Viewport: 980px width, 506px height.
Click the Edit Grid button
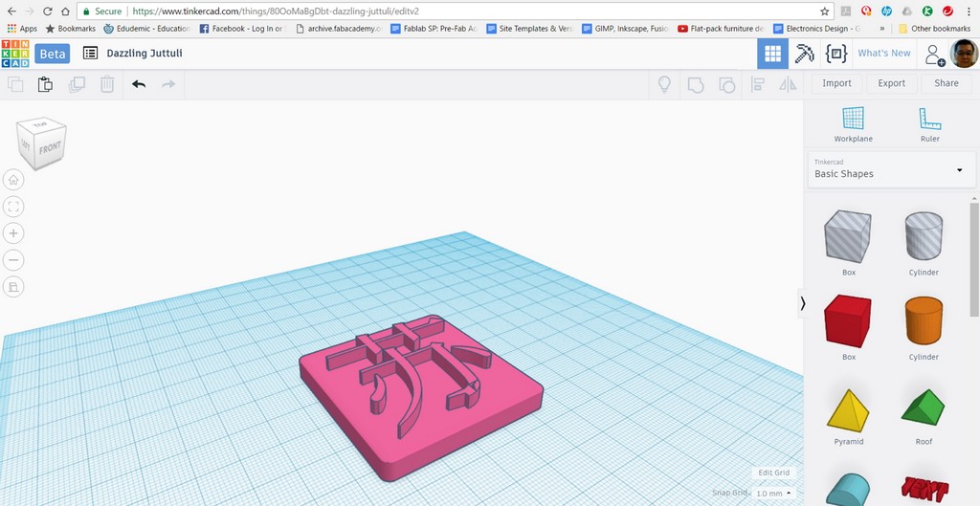pyautogui.click(x=773, y=473)
